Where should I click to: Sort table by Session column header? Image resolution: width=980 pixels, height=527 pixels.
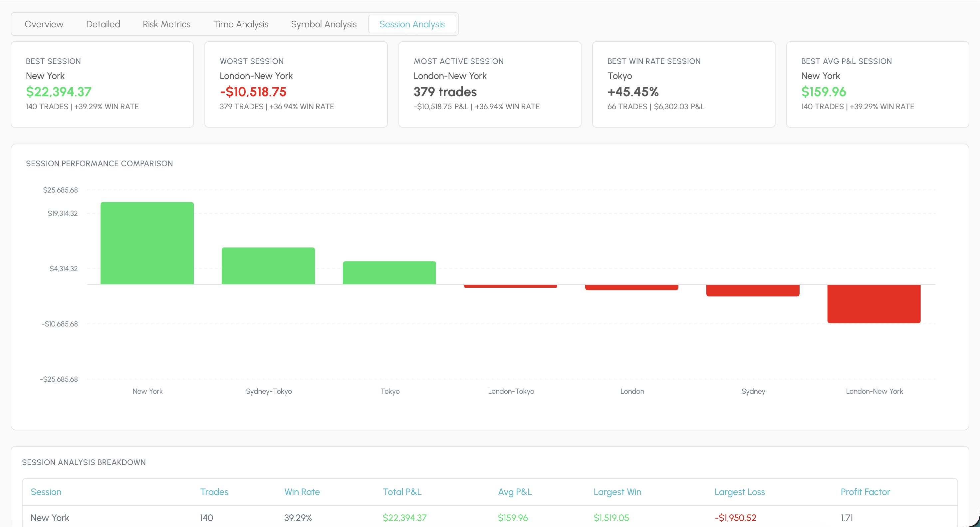46,492
